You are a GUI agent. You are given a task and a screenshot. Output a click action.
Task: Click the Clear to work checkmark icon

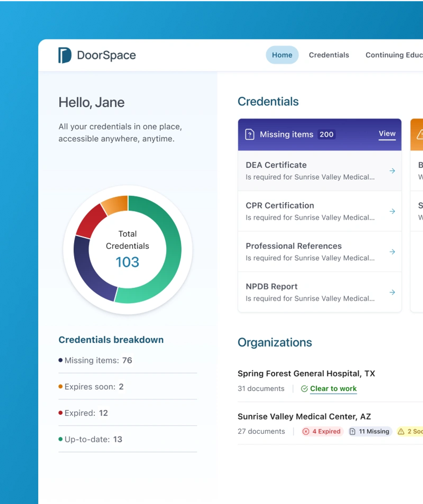point(304,389)
